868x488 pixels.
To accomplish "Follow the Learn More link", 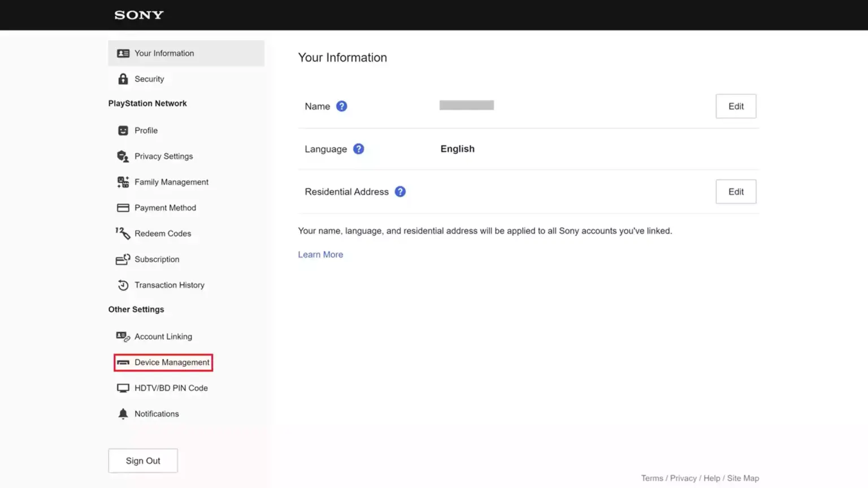I will pyautogui.click(x=320, y=255).
